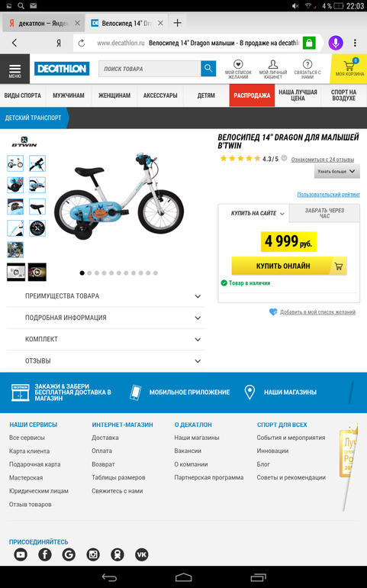Open the YouTube social icon

coord(21,554)
